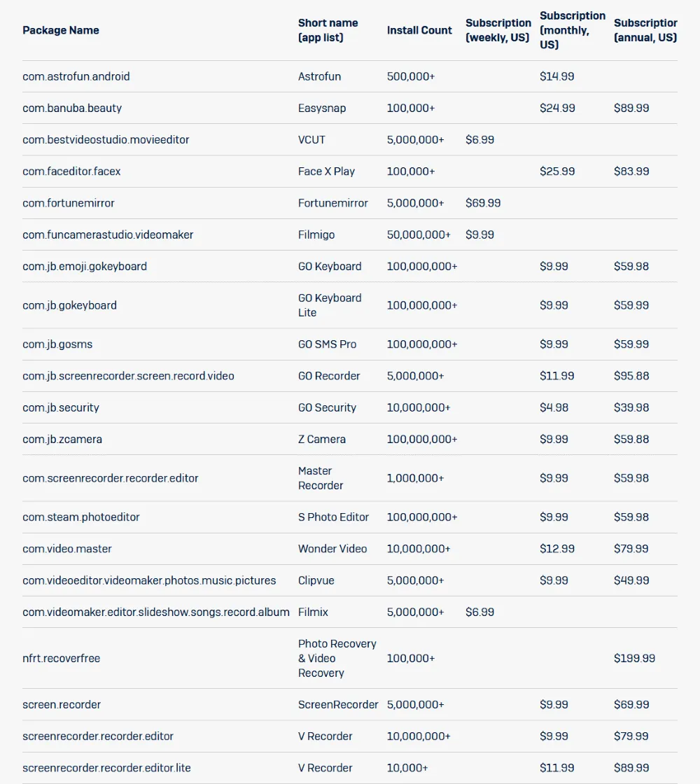Viewport: 700px width, 784px height.
Task: Click Filmigo's 50,000,000+ install count
Action: (419, 234)
